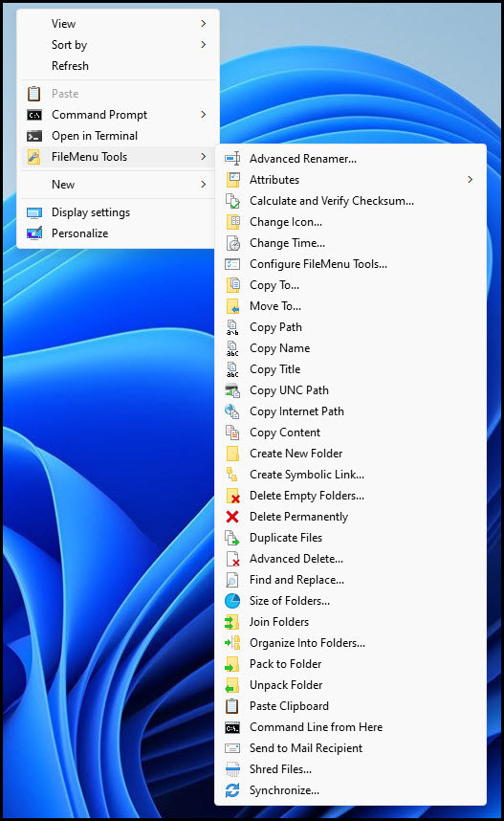Choose the Unpack Folder entry

point(350,685)
